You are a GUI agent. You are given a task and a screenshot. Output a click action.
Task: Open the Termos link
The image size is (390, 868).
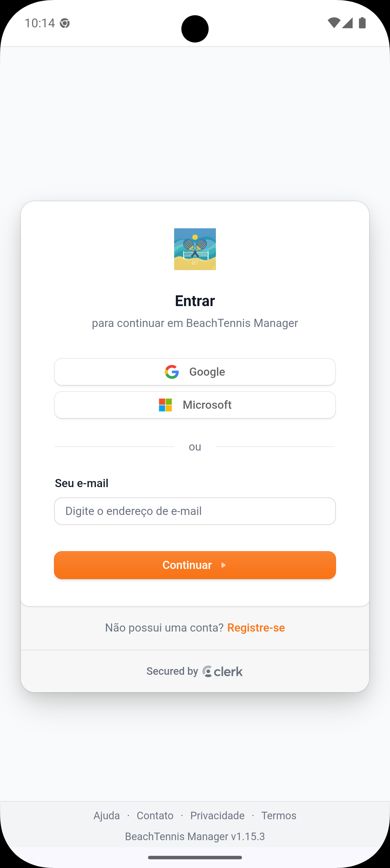(279, 815)
